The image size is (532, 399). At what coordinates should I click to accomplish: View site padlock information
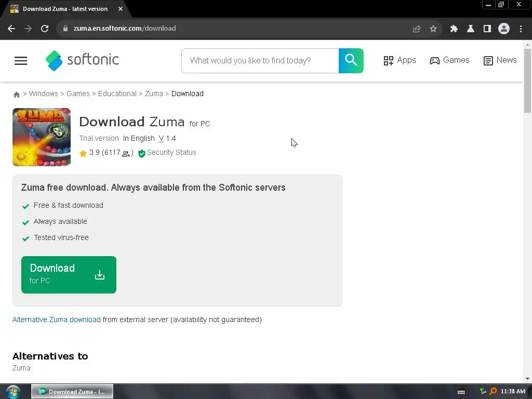(65, 29)
